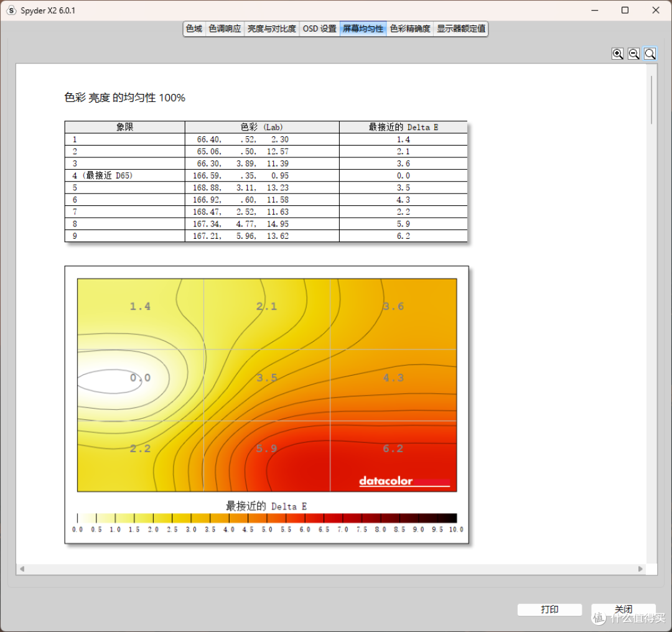The width and height of the screenshot is (672, 632).
Task: Go to the 色彩精确度 tab
Action: pos(409,29)
